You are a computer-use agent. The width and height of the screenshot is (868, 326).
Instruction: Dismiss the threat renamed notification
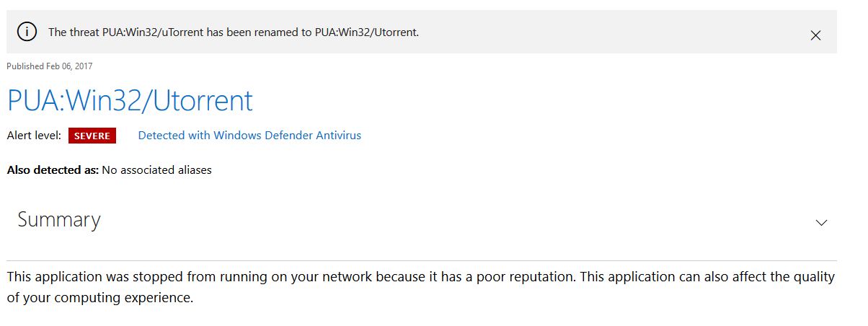pos(815,35)
